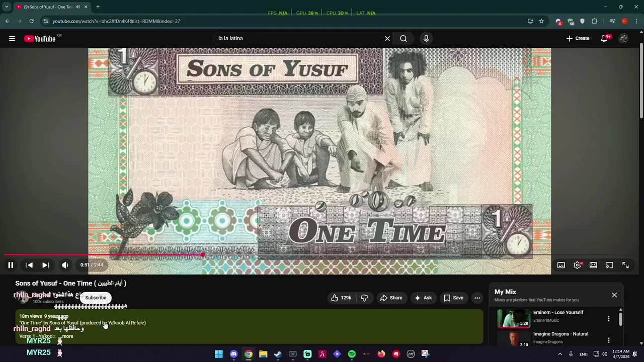
Task: Subscribe to the channel
Action: click(96, 298)
